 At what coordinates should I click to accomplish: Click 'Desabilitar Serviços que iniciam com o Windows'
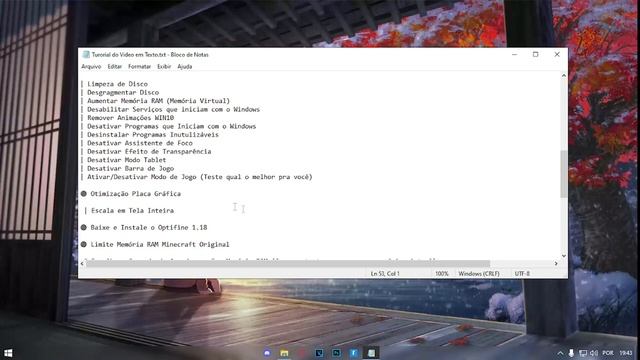click(x=173, y=109)
